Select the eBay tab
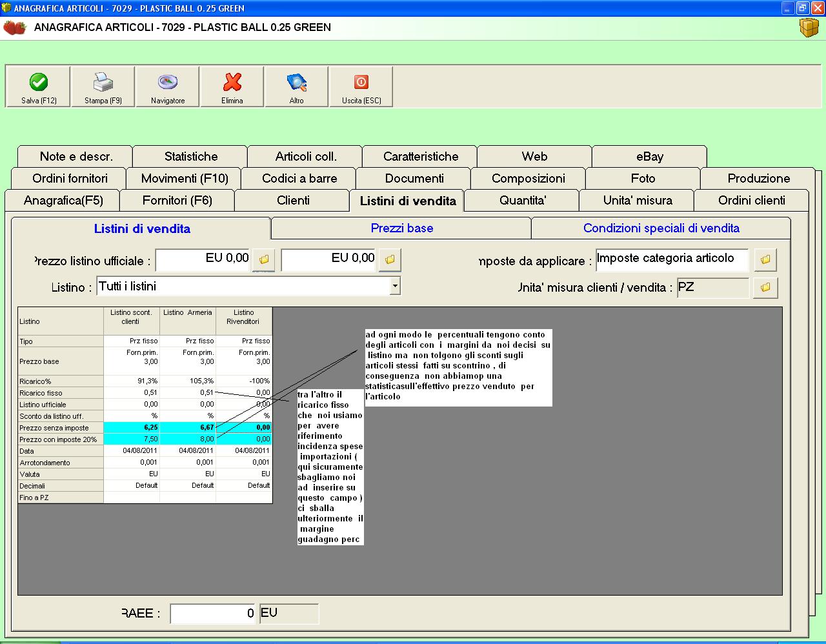 [x=649, y=157]
